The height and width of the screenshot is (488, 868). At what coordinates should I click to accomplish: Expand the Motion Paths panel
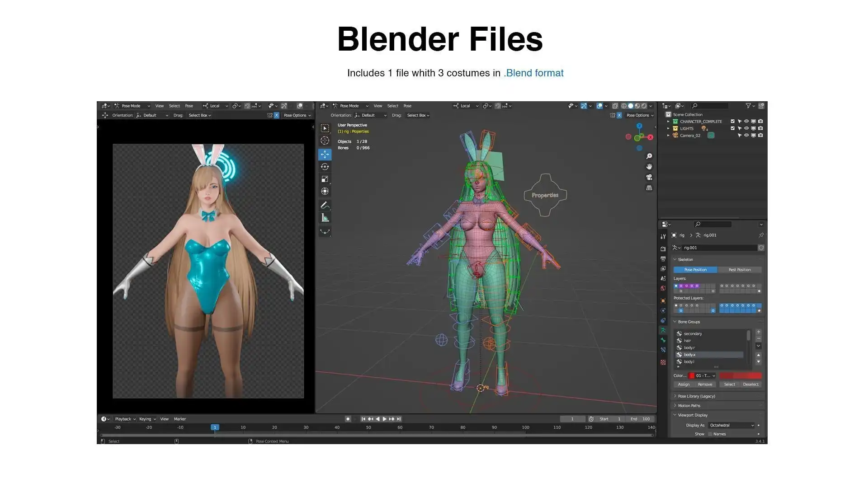tap(689, 406)
